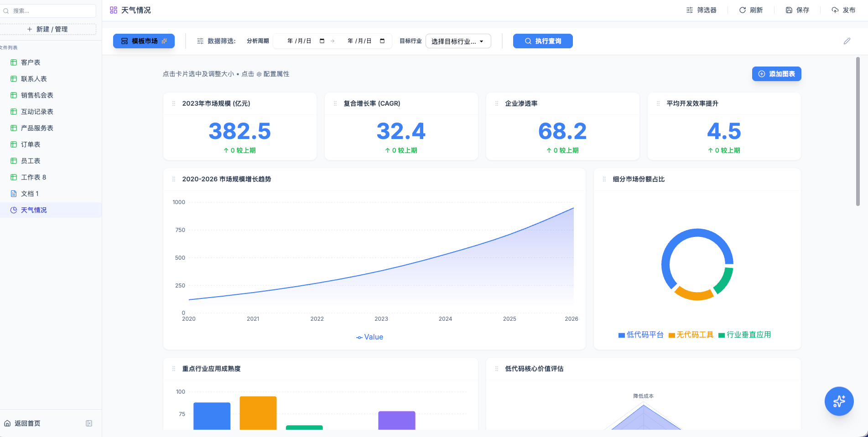Select the 68.2 penetration value
This screenshot has width=868, height=437.
coord(562,131)
